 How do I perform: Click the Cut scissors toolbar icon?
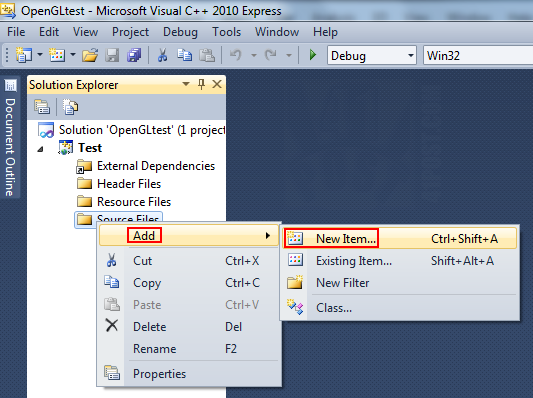point(162,55)
